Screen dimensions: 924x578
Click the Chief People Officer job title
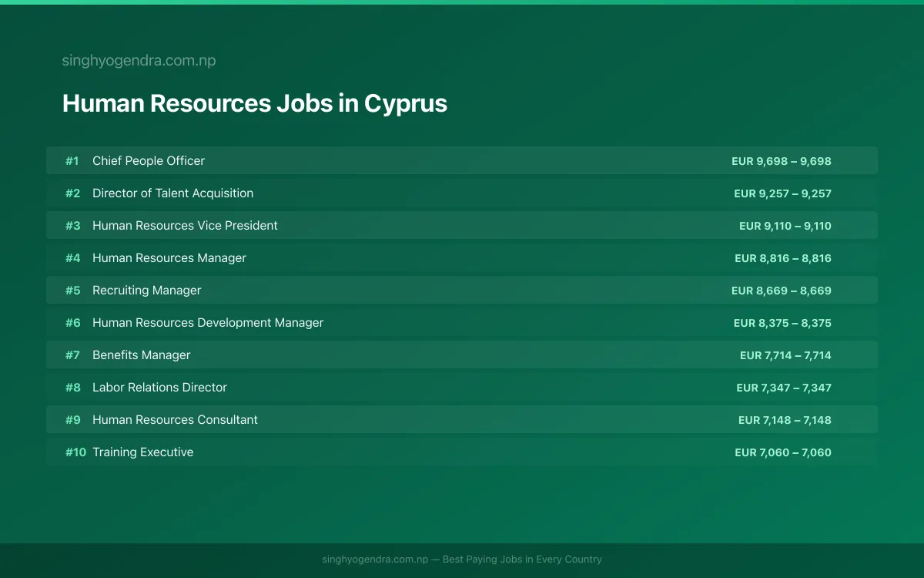149,161
